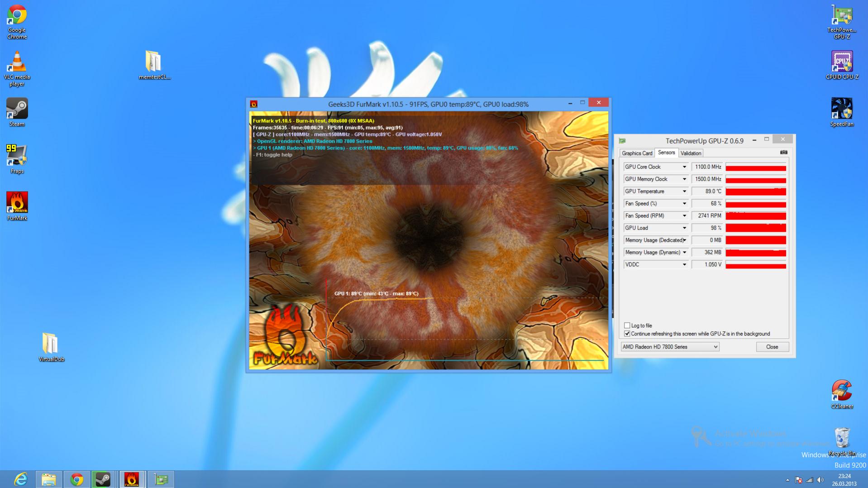Take a GPU-Z screenshot with camera icon
The height and width of the screenshot is (488, 868).
[783, 153]
